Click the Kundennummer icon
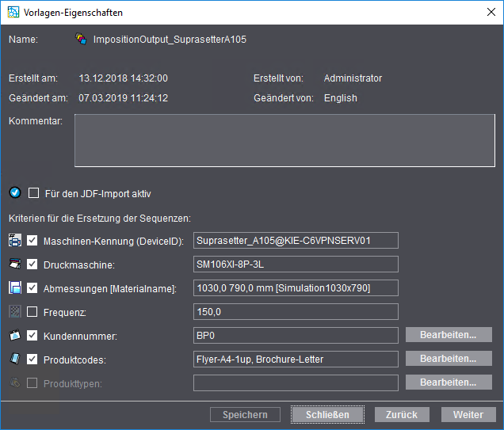The height and width of the screenshot is (430, 504). click(x=14, y=335)
